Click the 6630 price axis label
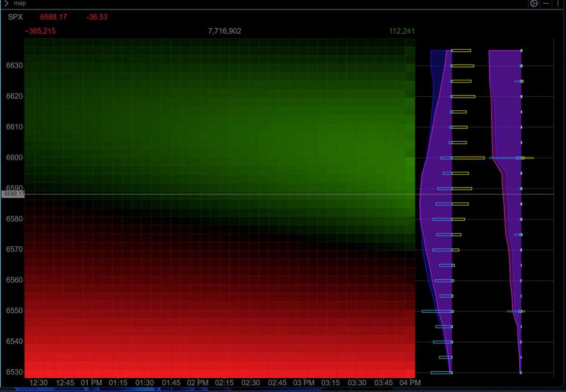Image resolution: width=566 pixels, height=392 pixels. coord(14,66)
